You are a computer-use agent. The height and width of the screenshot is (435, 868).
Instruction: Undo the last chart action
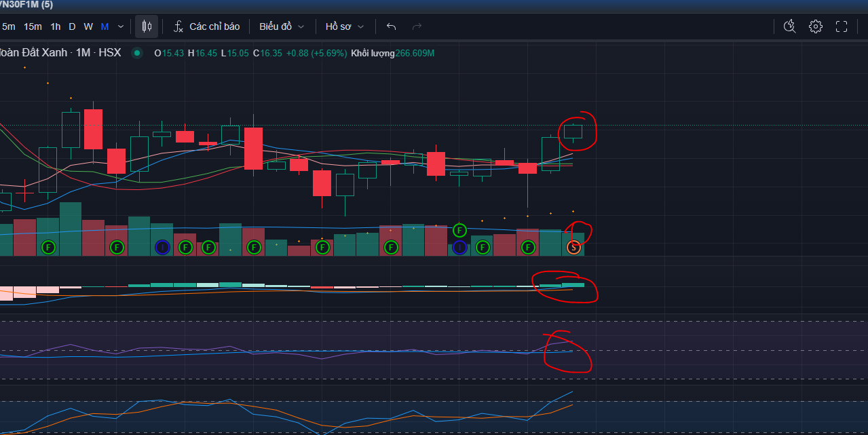[x=391, y=26]
